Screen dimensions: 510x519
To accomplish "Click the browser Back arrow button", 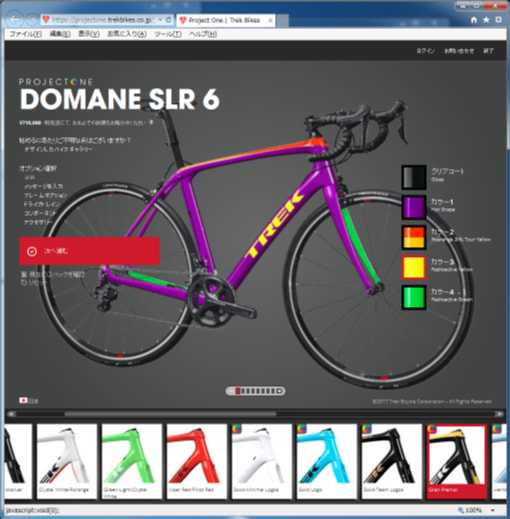I will tap(15, 20).
